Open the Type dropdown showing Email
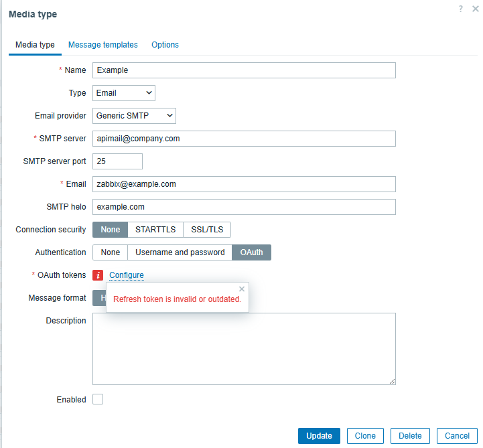This screenshot has height=448, width=483. [x=124, y=93]
